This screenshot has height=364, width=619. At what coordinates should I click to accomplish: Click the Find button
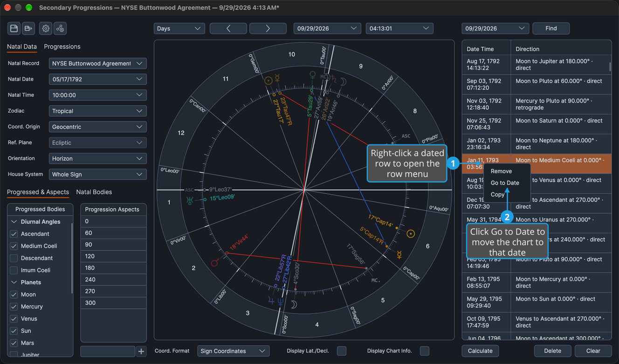point(551,28)
